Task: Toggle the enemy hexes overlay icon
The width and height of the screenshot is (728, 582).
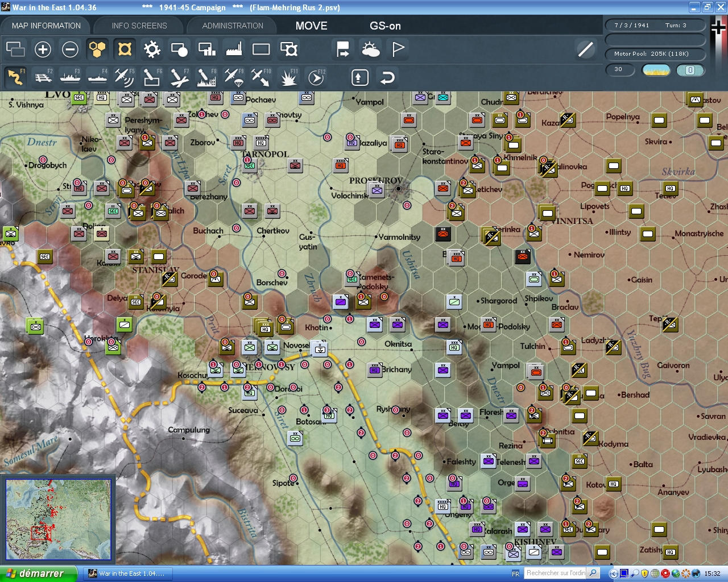Action: point(125,49)
